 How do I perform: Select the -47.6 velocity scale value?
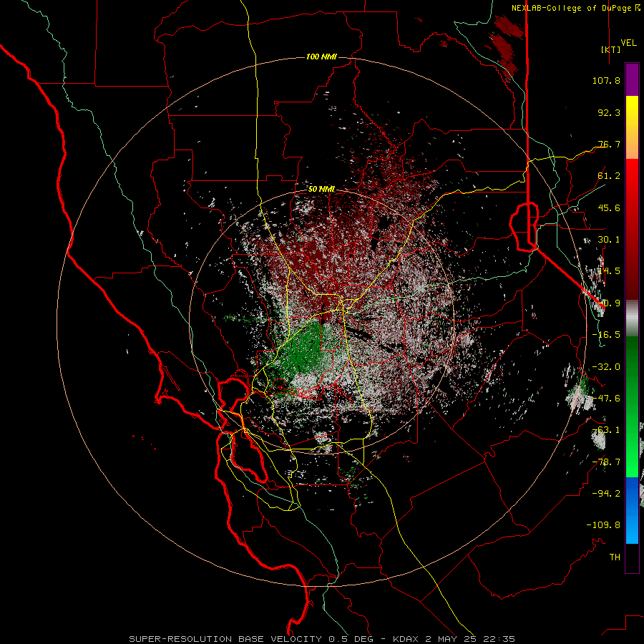click(606, 399)
